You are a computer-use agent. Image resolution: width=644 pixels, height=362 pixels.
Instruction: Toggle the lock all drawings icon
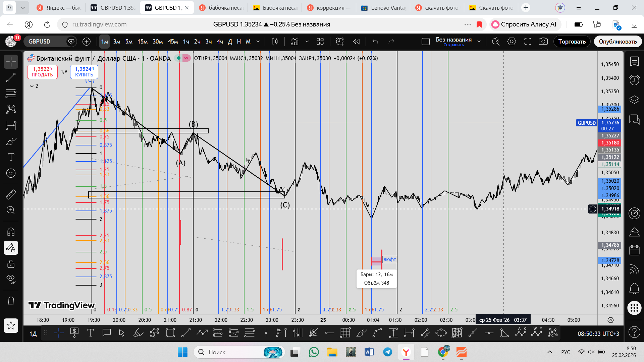pos(11,264)
